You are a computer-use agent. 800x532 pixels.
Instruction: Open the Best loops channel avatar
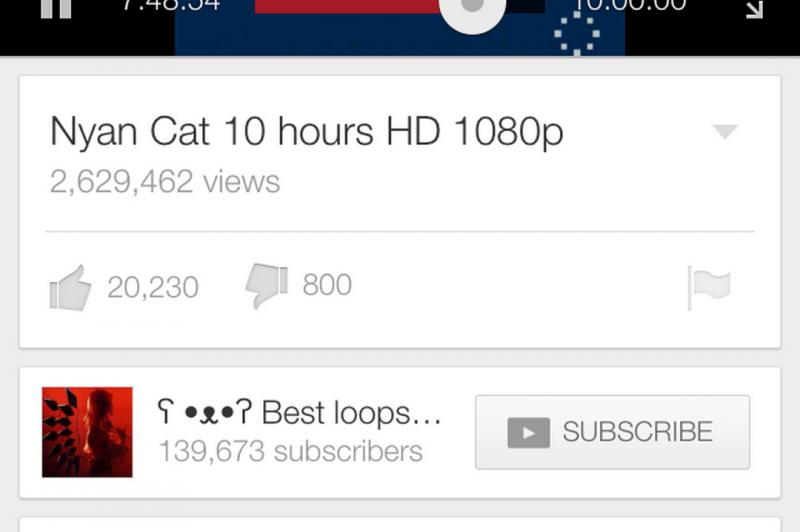pyautogui.click(x=87, y=432)
